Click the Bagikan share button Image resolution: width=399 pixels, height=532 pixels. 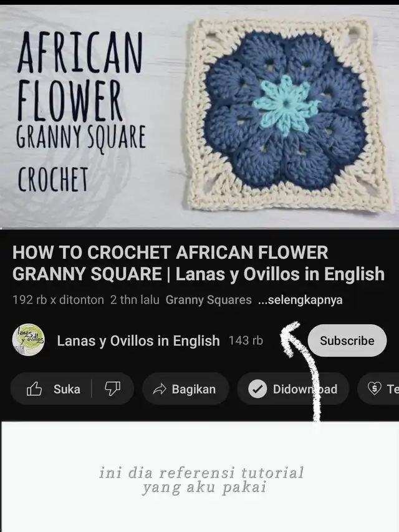[x=186, y=389]
